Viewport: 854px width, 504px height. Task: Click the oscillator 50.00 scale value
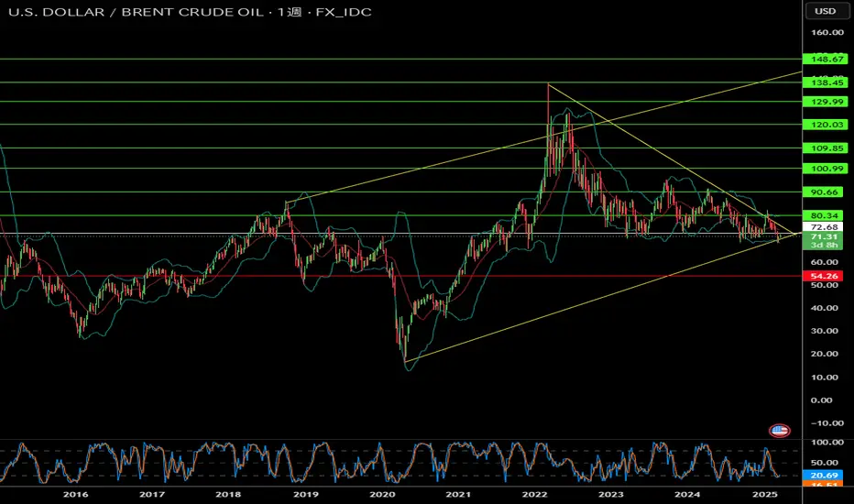(x=827, y=463)
